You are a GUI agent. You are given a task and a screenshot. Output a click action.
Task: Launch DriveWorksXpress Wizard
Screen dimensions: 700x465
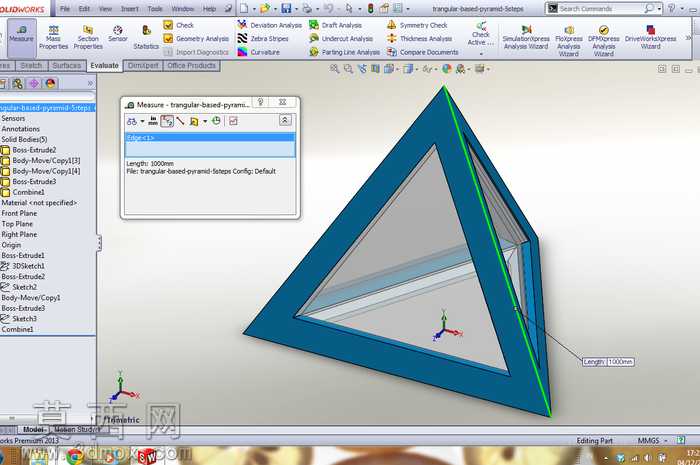(x=650, y=37)
